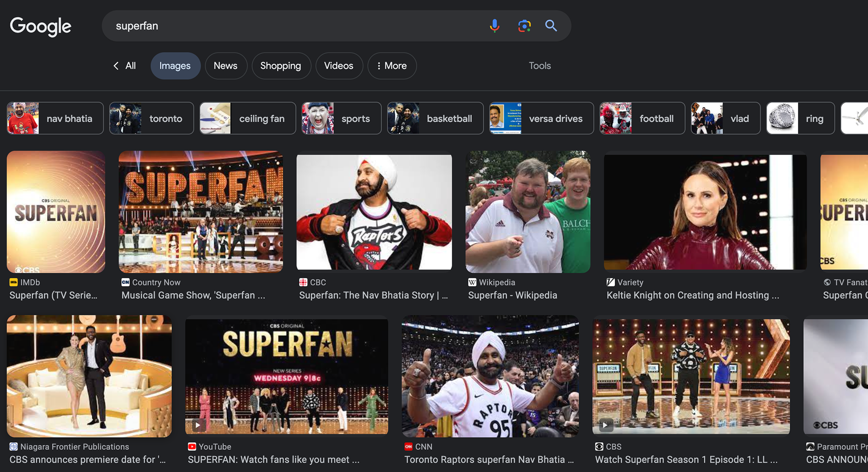868x472 pixels.
Task: Click the Google logo
Action: 41,26
